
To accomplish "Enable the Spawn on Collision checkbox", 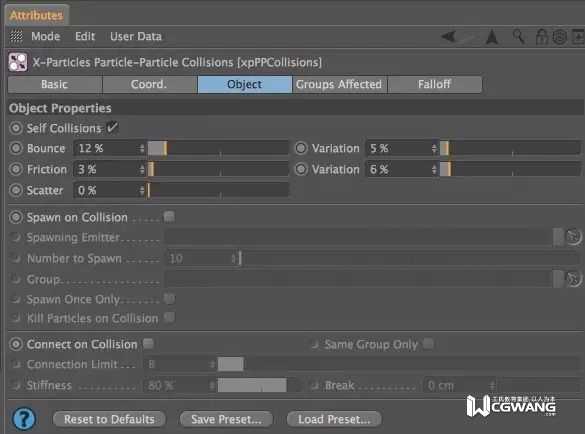I will point(169,216).
